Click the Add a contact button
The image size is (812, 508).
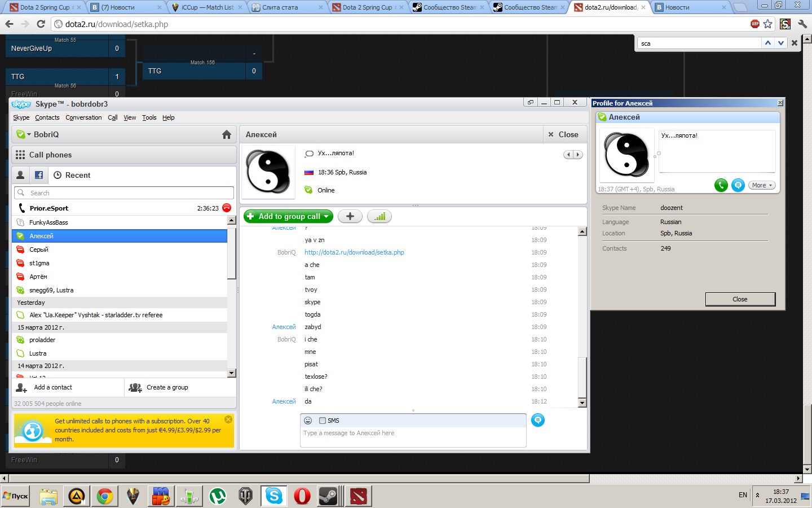coord(68,387)
